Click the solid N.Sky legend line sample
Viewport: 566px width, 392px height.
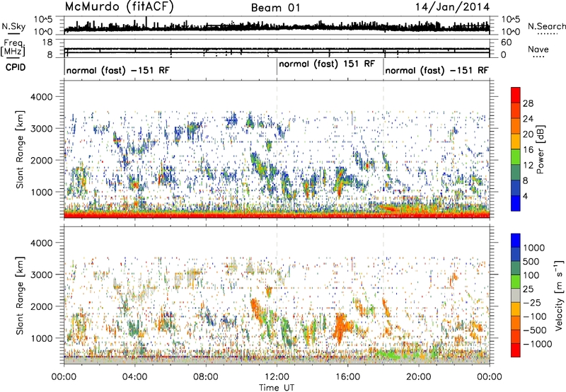pos(13,34)
